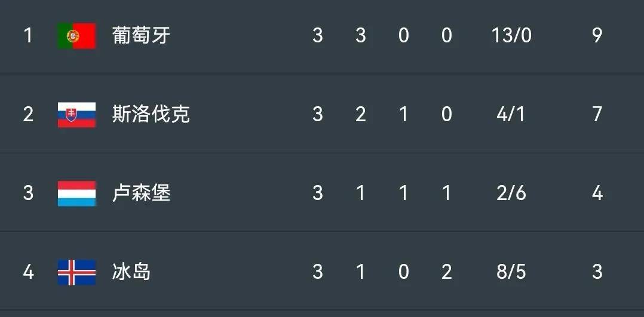
Task: Select Iceland's goal record 8/5
Action: (511, 272)
